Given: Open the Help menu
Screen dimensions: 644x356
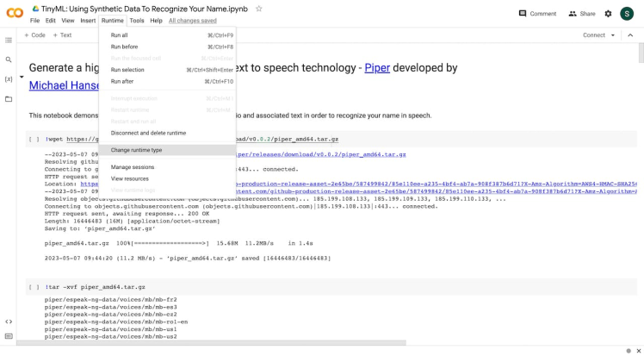Looking at the screenshot, I should pyautogui.click(x=156, y=21).
